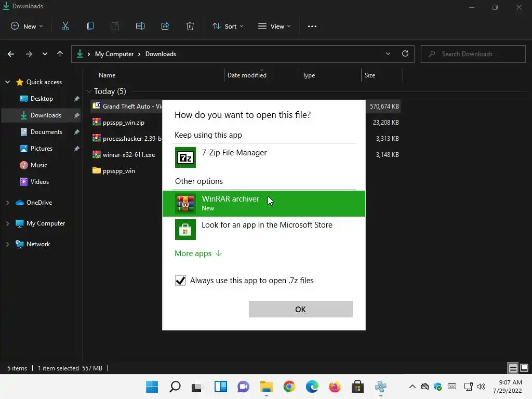Choose the WinRAR archiver icon
Viewport: 532px width, 399px height.
point(185,204)
